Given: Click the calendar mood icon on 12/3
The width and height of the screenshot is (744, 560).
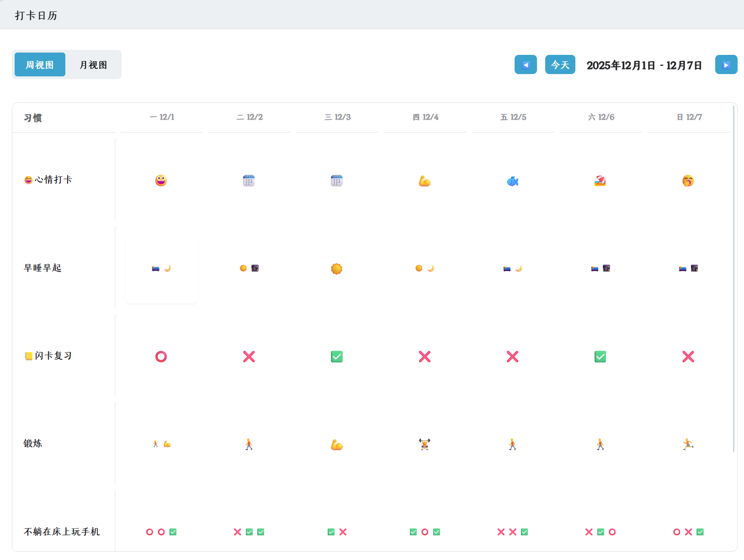Looking at the screenshot, I should click(337, 181).
